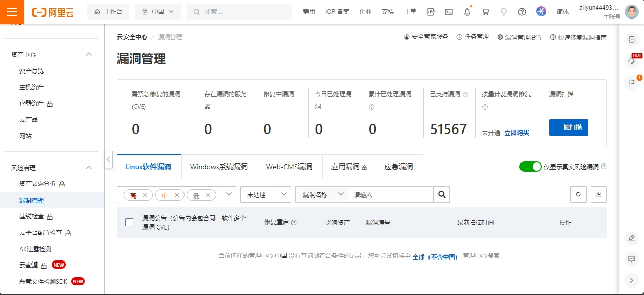
Task: Switch to Web-CMS漏洞 tab
Action: tap(289, 166)
